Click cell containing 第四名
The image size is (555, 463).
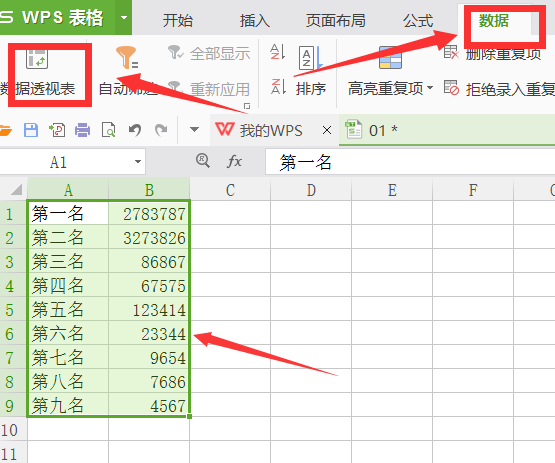pos(68,285)
